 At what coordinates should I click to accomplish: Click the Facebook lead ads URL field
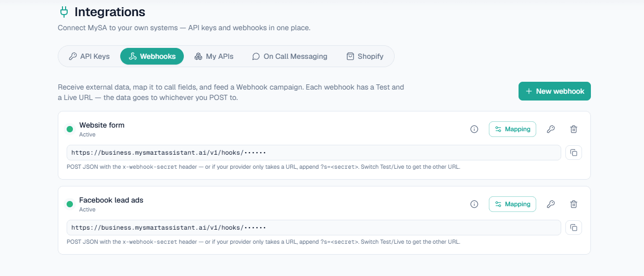click(314, 228)
